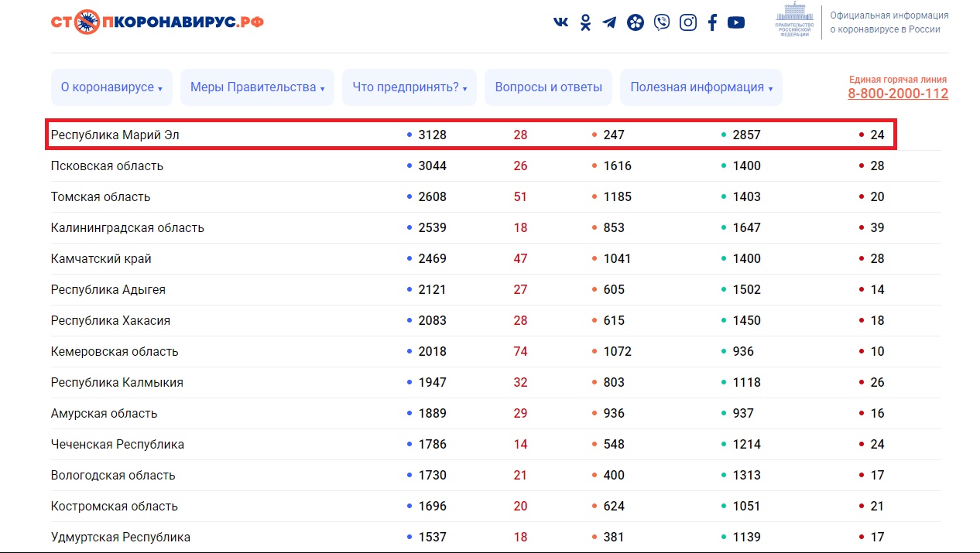The height and width of the screenshot is (553, 980).
Task: Click the Instagram camera icon
Action: coord(687,22)
